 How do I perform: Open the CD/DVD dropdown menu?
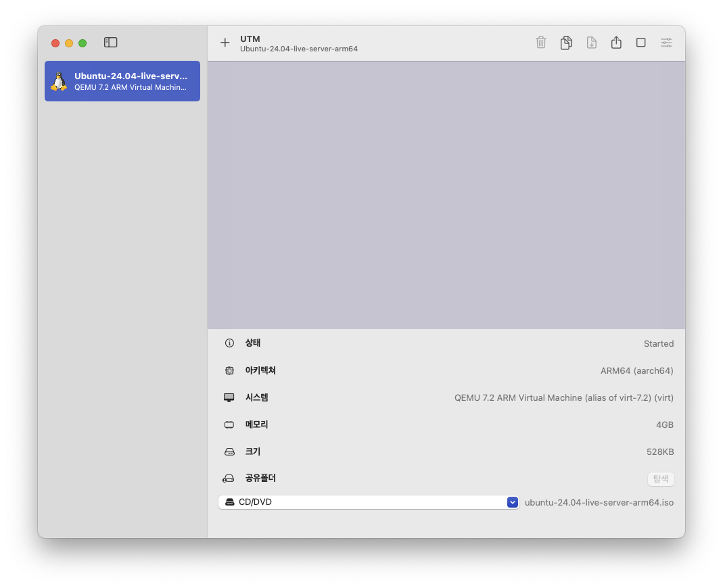(x=369, y=501)
